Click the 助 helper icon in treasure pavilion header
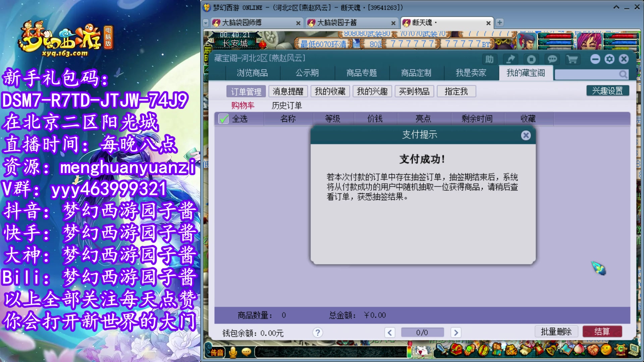Screen dimensions: 644x362 point(489,59)
